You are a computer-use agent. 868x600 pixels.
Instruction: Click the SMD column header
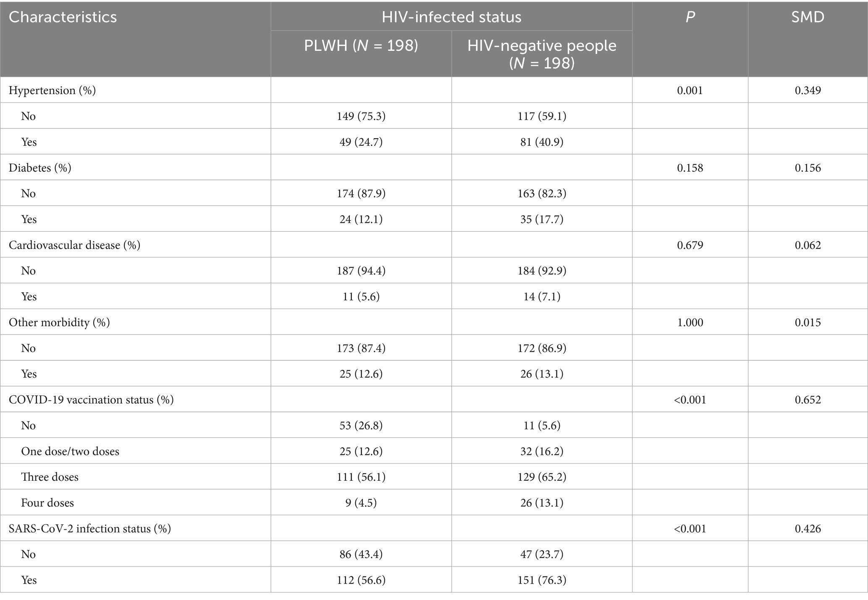point(808,17)
